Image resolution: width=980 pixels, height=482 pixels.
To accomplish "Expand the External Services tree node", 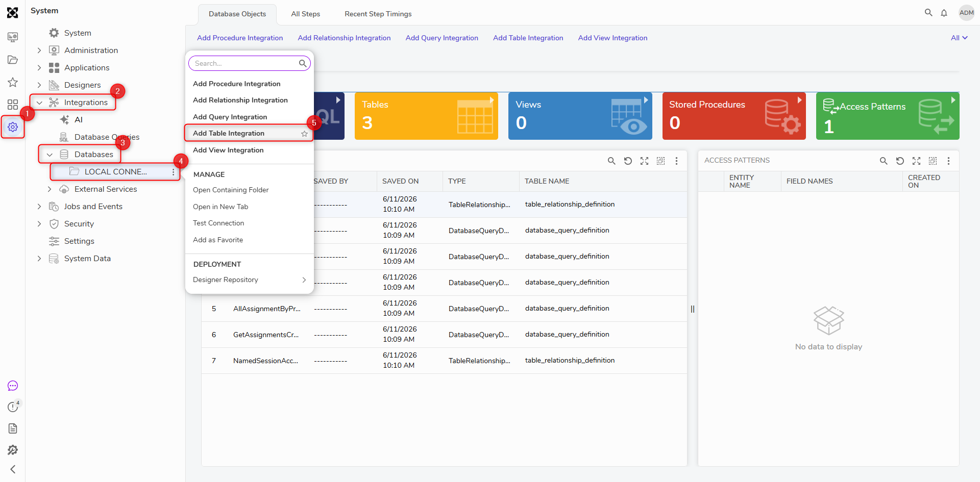I will 50,189.
